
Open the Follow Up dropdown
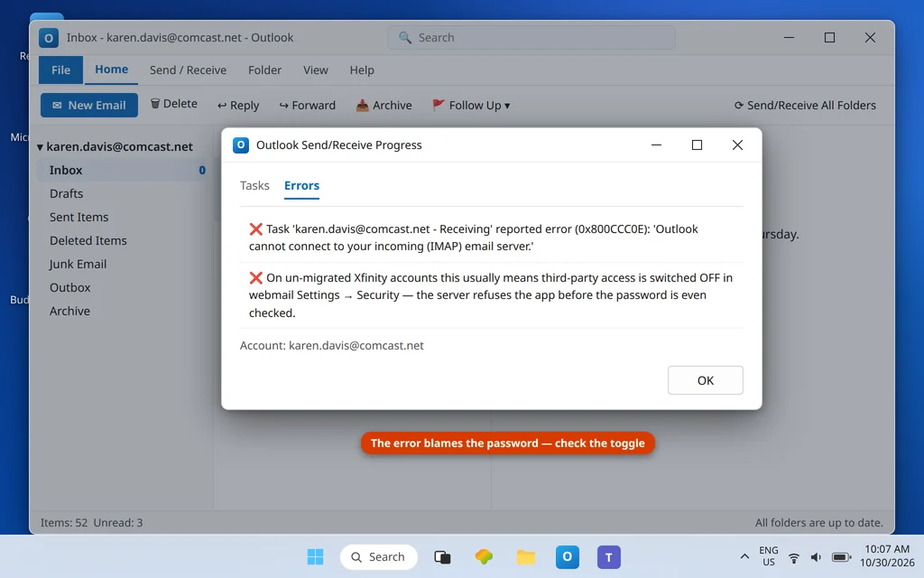(471, 105)
